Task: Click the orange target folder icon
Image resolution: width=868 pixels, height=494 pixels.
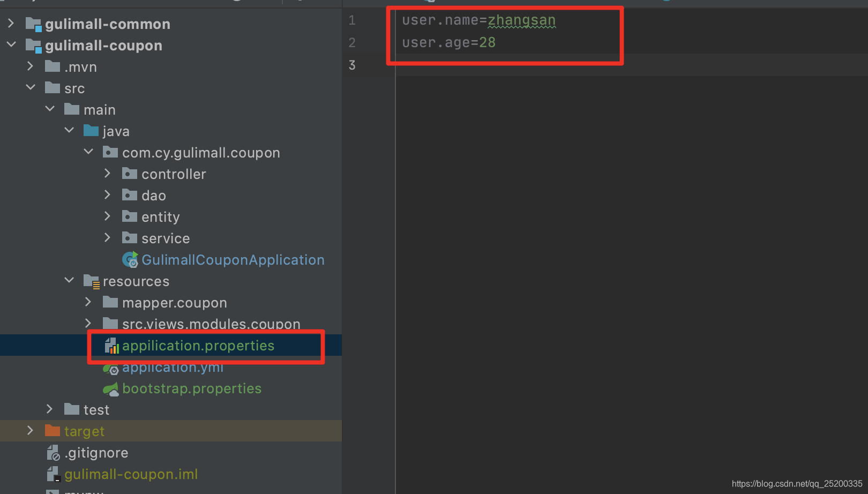Action: tap(53, 431)
